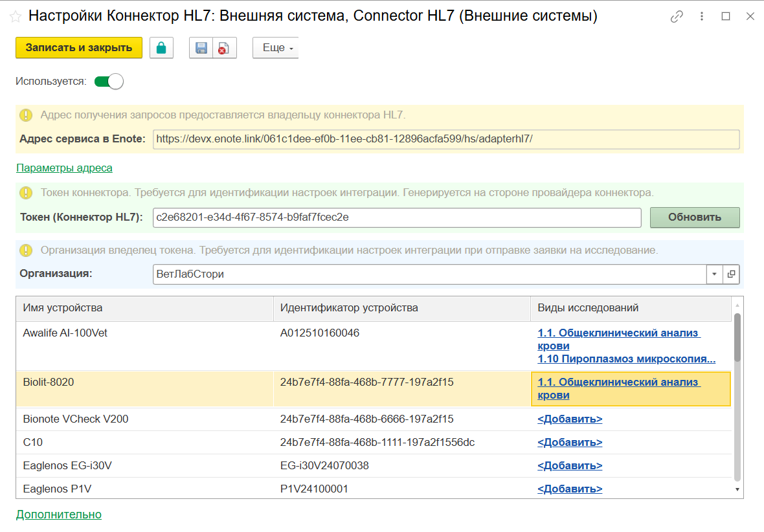Expand the Параметры адреса section
The width and height of the screenshot is (764, 532).
coord(64,168)
